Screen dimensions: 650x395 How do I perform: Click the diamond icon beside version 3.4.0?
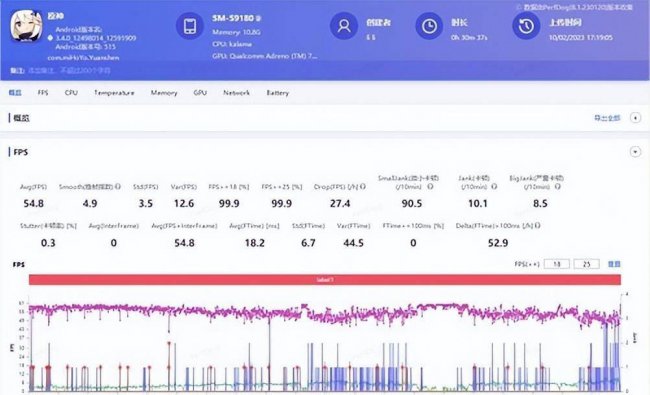(x=50, y=38)
